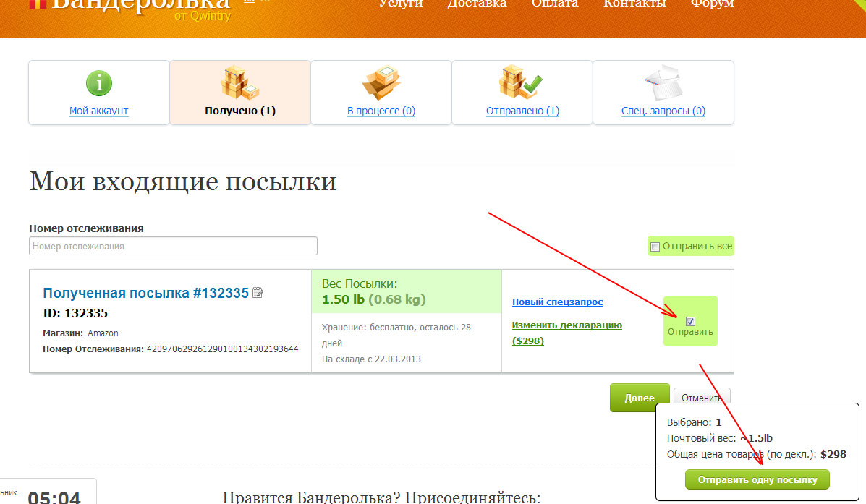Image resolution: width=866 pixels, height=504 pixels.
Task: Focus the Номер отслеживания input field
Action: [x=173, y=246]
